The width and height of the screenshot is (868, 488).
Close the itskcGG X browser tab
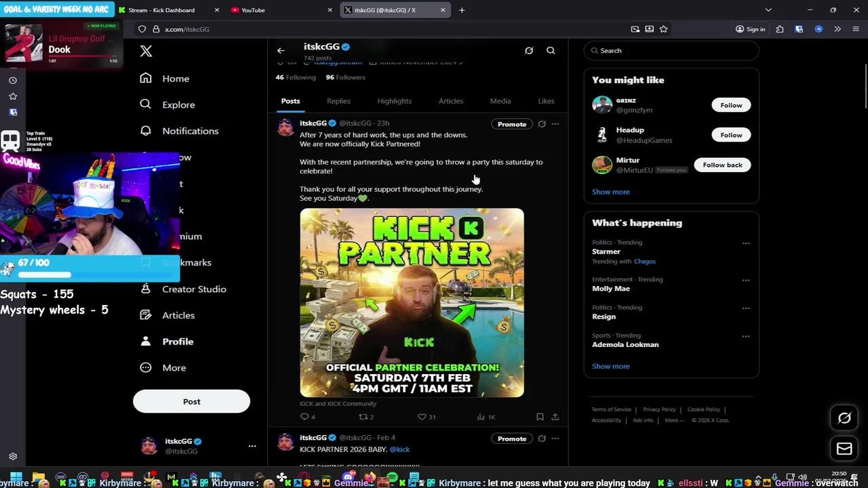pos(443,10)
